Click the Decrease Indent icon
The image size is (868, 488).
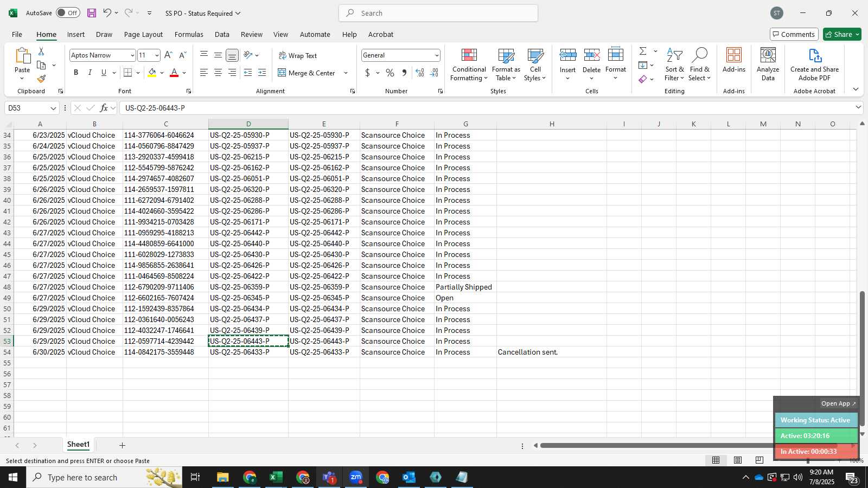(x=248, y=73)
